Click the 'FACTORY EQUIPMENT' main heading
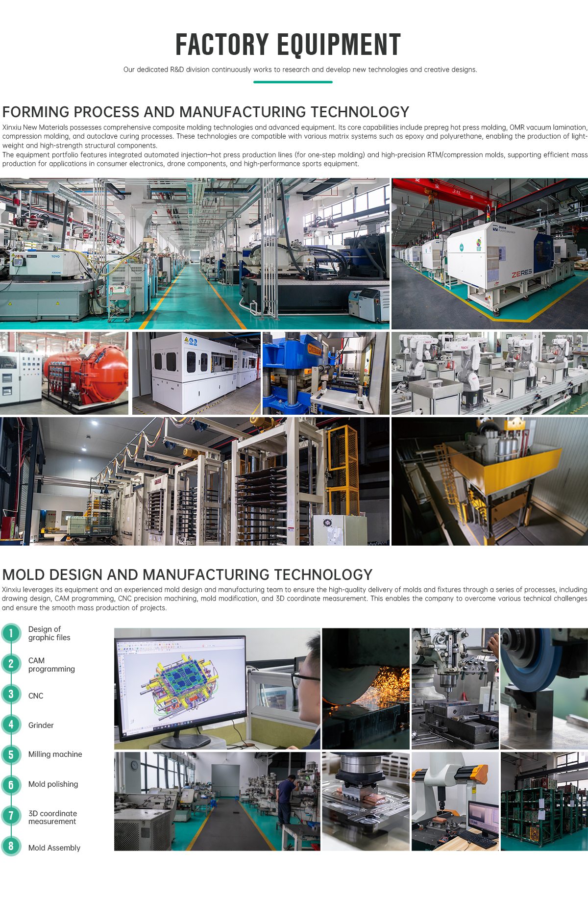 288,45
